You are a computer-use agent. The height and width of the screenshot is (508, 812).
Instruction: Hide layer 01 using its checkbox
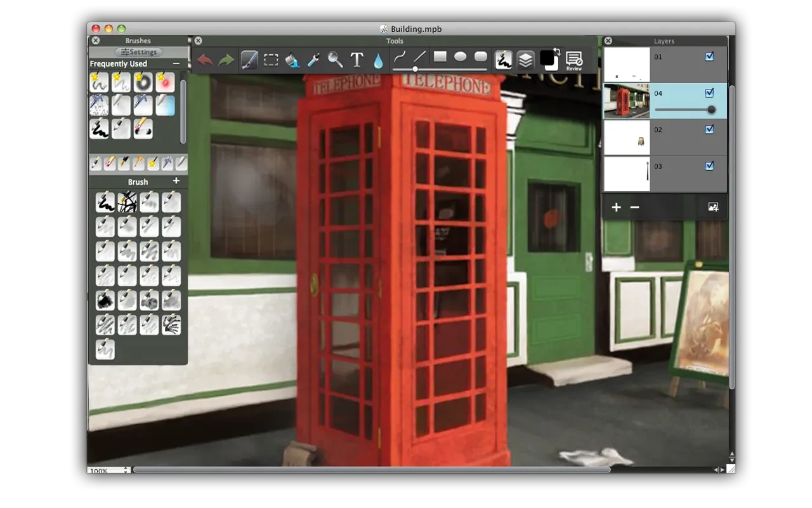pos(709,57)
